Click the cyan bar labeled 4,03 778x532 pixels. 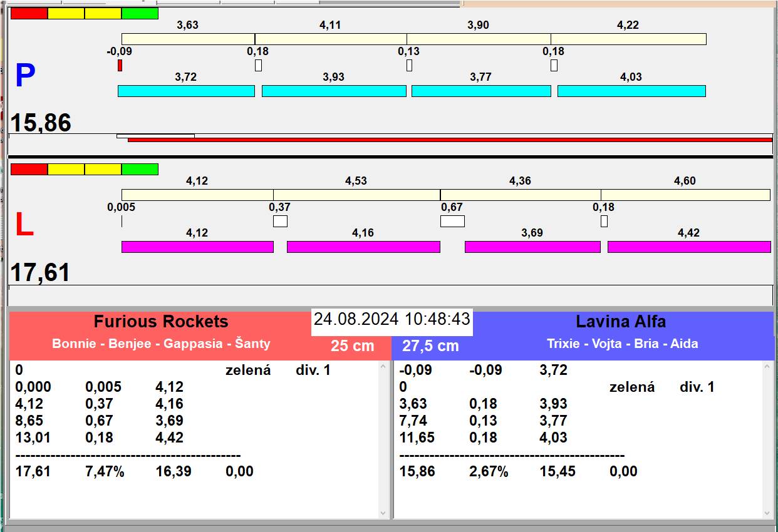tap(631, 91)
